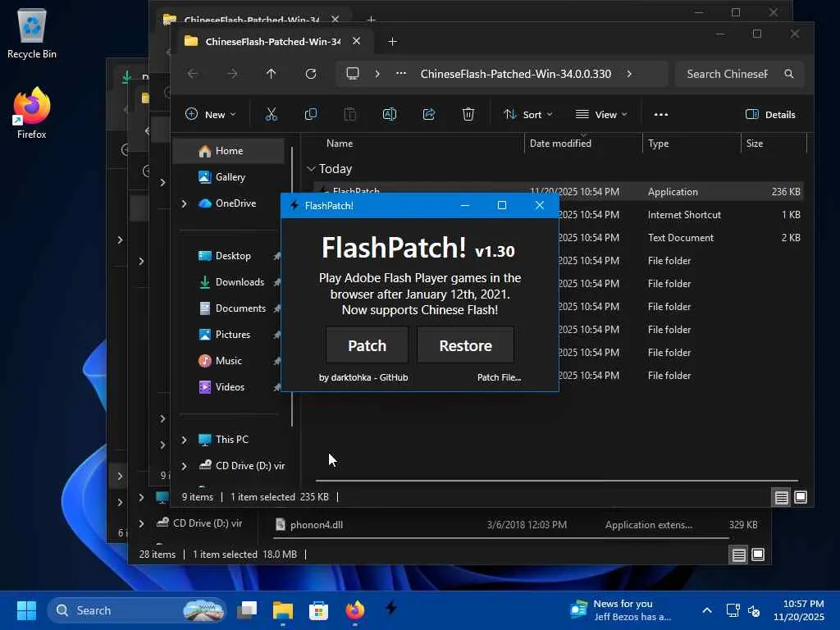Click the 'Internet Shortcut' type cell
840x630 pixels.
(x=684, y=214)
